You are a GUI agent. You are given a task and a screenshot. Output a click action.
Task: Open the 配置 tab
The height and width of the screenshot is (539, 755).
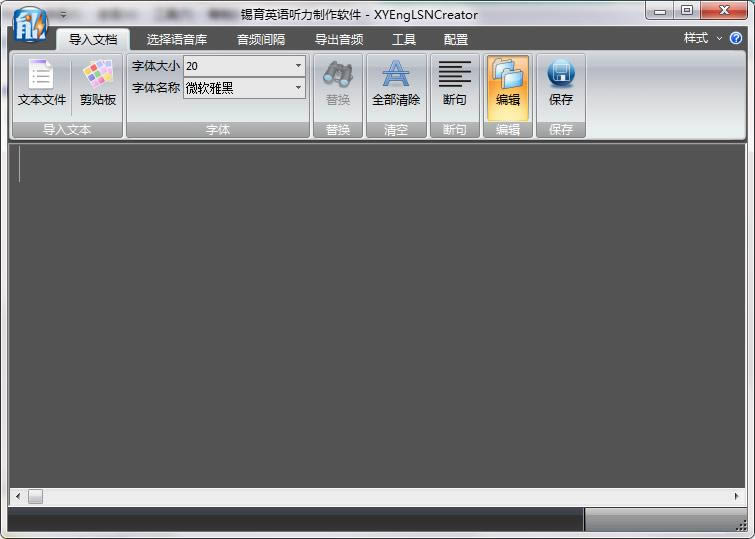pyautogui.click(x=456, y=39)
